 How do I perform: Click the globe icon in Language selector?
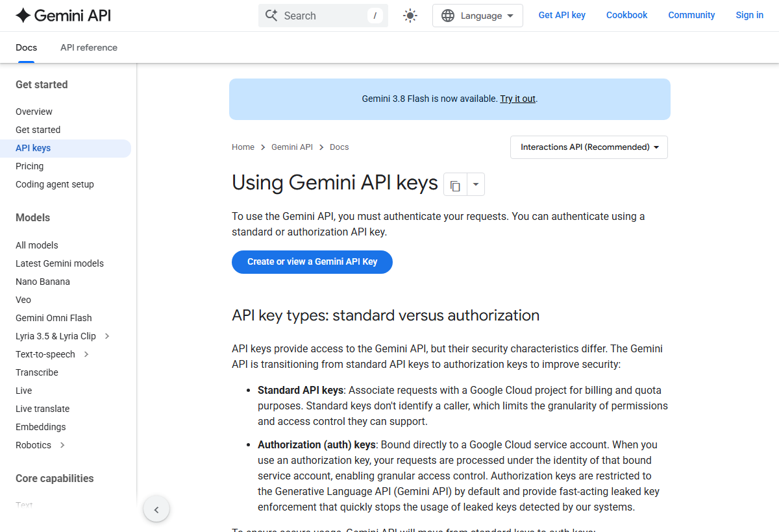(448, 16)
